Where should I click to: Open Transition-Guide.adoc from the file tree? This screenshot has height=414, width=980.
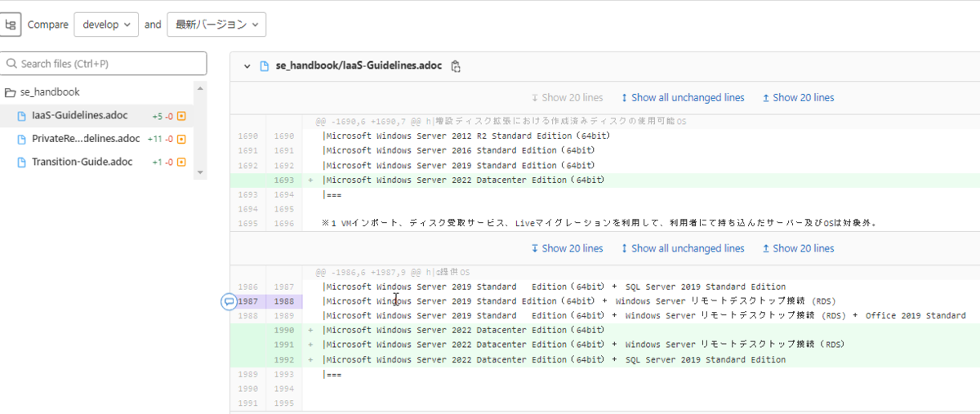tap(82, 162)
